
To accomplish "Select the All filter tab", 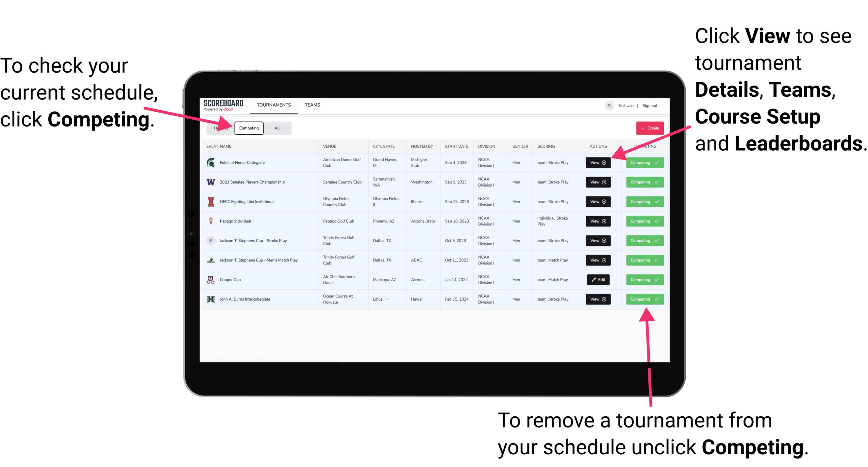I will [x=276, y=128].
